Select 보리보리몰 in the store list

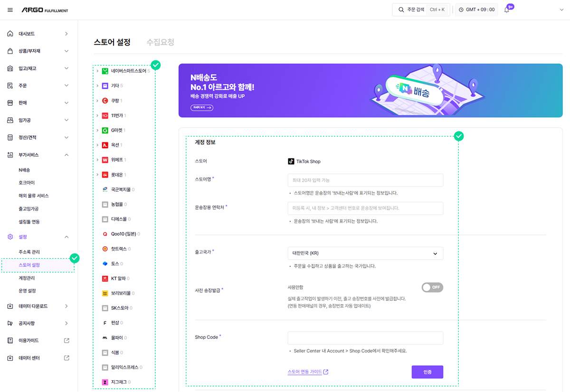pyautogui.click(x=119, y=293)
